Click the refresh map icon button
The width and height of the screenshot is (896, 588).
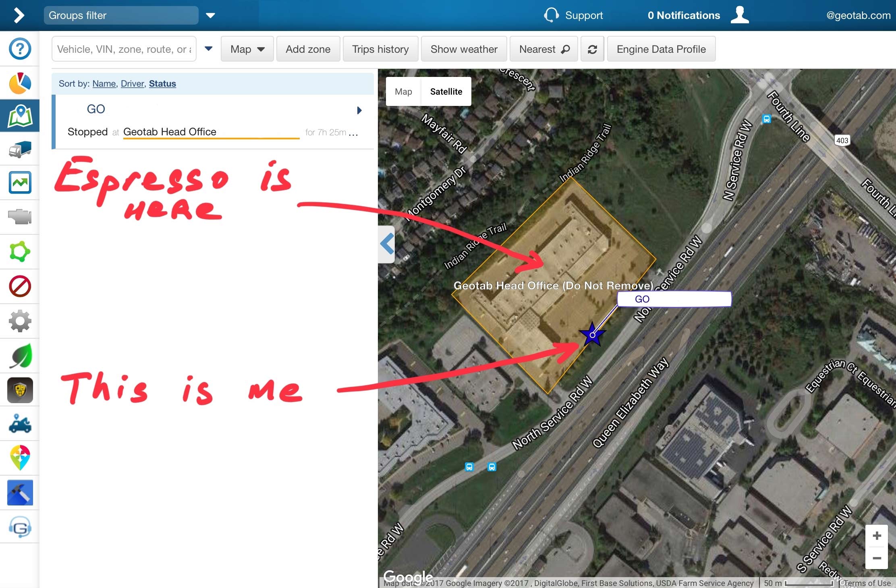(592, 49)
